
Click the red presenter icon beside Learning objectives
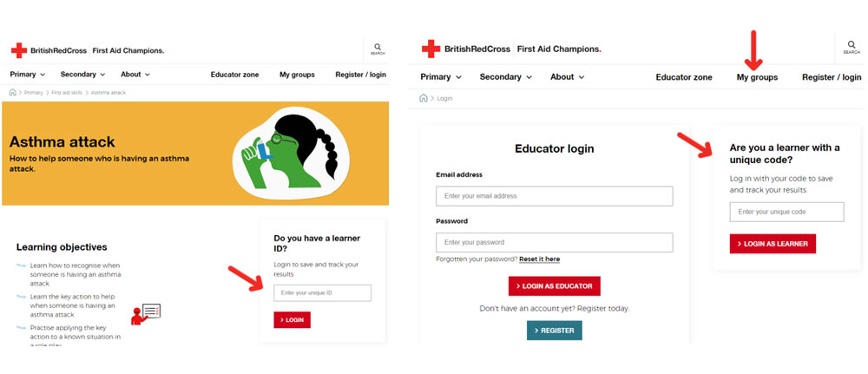(145, 313)
